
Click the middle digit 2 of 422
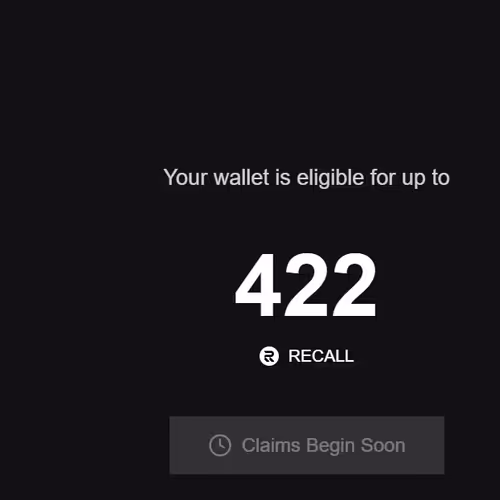pyautogui.click(x=306, y=284)
